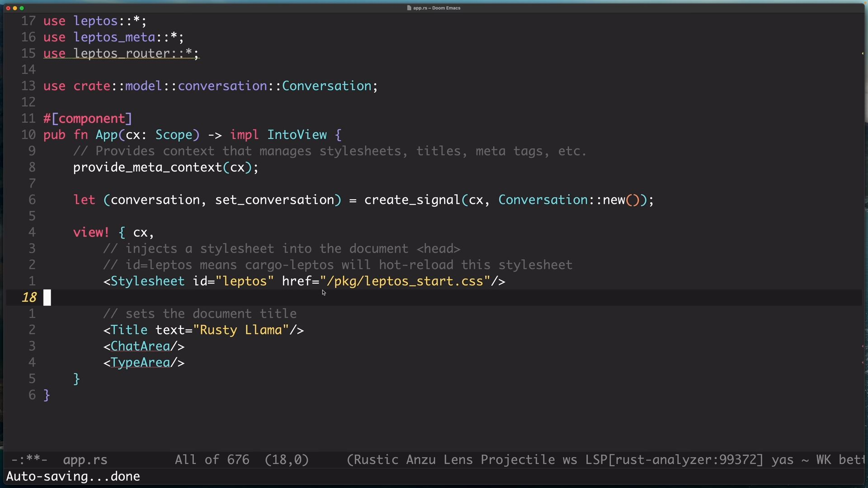Open the Projectile mode-line menu
The width and height of the screenshot is (868, 488).
tap(518, 460)
